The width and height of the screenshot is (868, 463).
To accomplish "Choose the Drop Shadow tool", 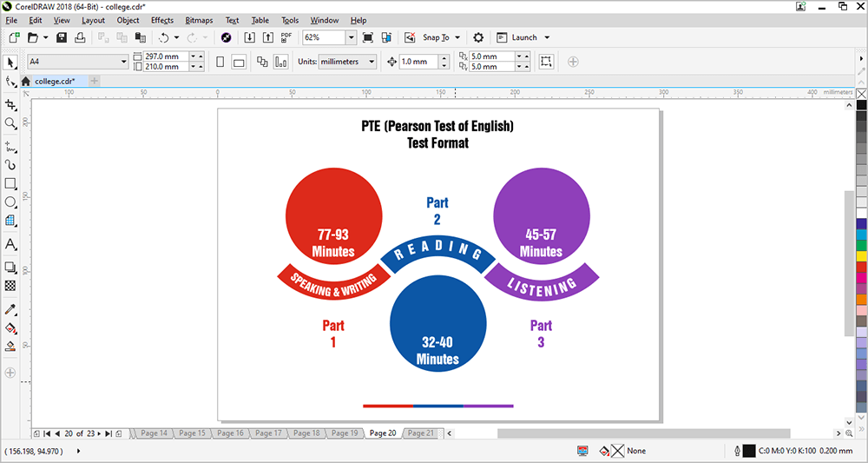I will [10, 268].
